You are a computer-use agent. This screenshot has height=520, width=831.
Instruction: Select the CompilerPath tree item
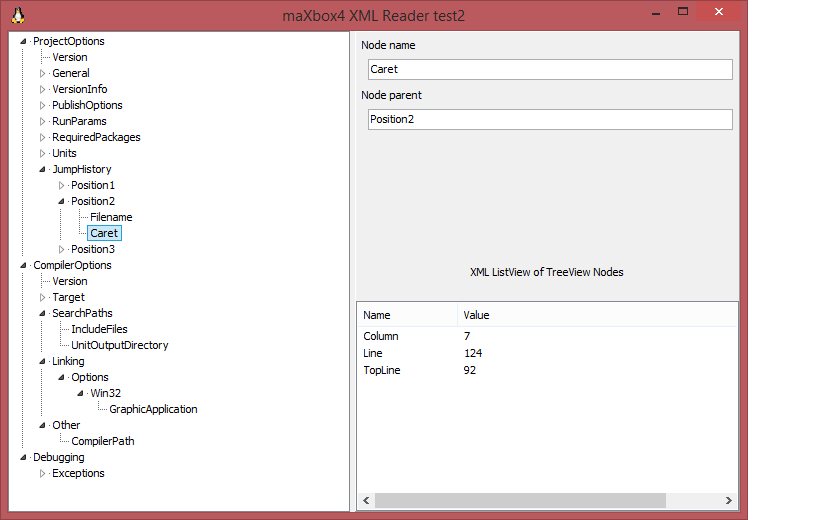click(x=102, y=441)
